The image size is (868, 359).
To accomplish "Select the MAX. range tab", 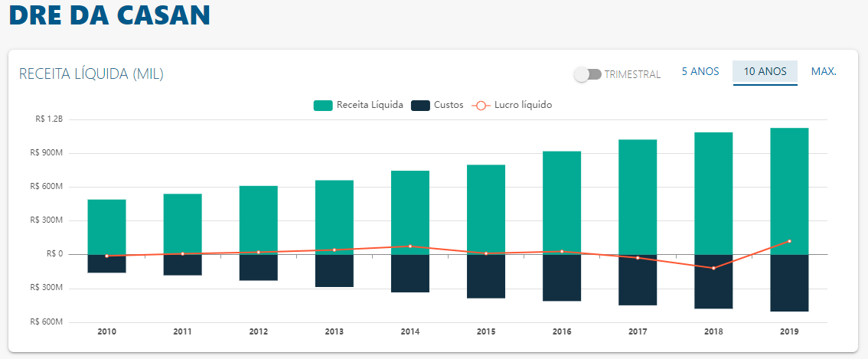I will point(824,71).
